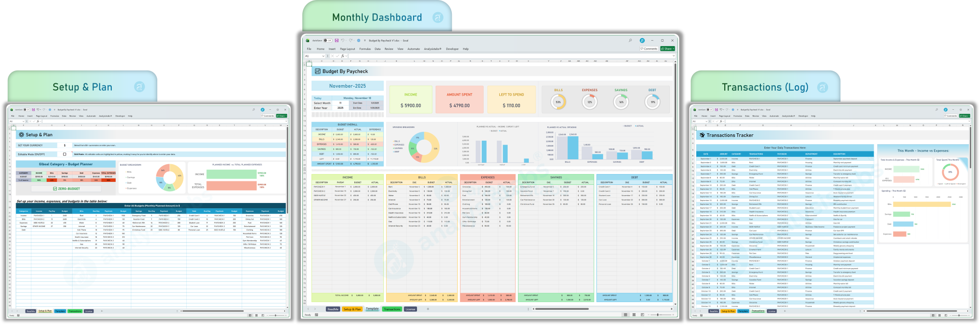Image resolution: width=980 pixels, height=325 pixels.
Task: Click account avatar in Transactions Log window
Action: pyautogui.click(x=946, y=110)
